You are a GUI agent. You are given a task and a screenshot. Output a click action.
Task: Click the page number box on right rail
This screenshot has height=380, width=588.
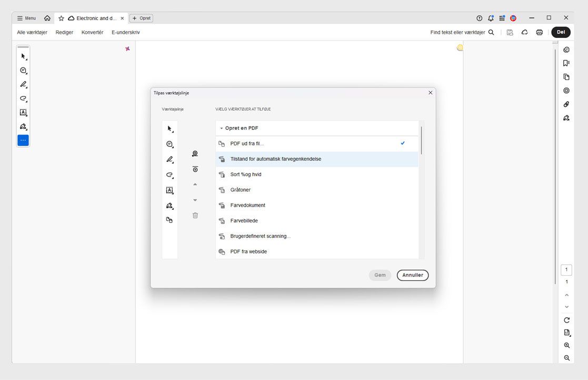(x=566, y=270)
